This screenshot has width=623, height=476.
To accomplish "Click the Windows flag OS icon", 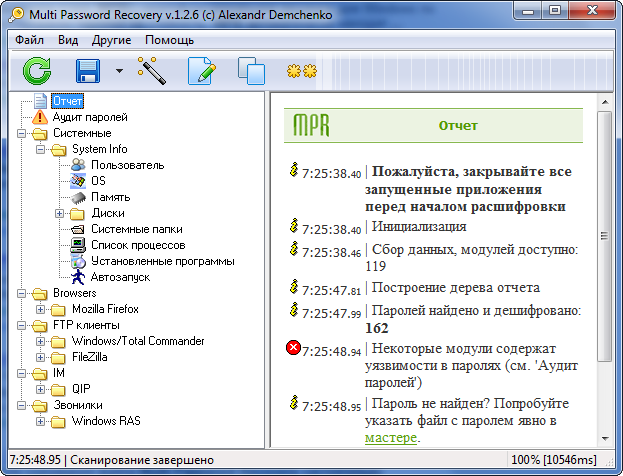I will point(78,181).
